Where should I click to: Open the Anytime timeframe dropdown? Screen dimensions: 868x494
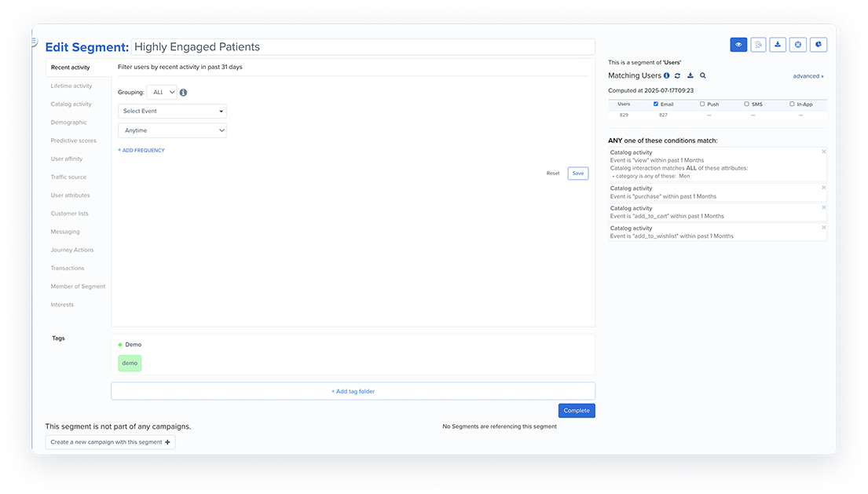click(172, 129)
